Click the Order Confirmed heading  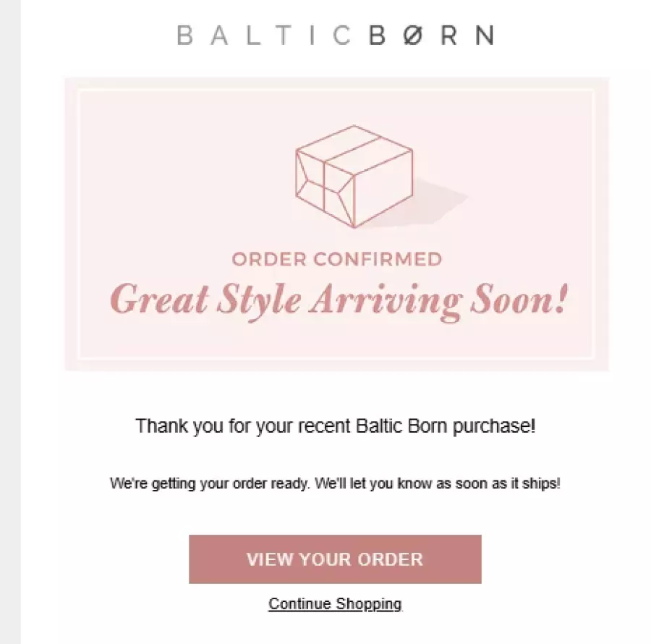[x=336, y=260]
